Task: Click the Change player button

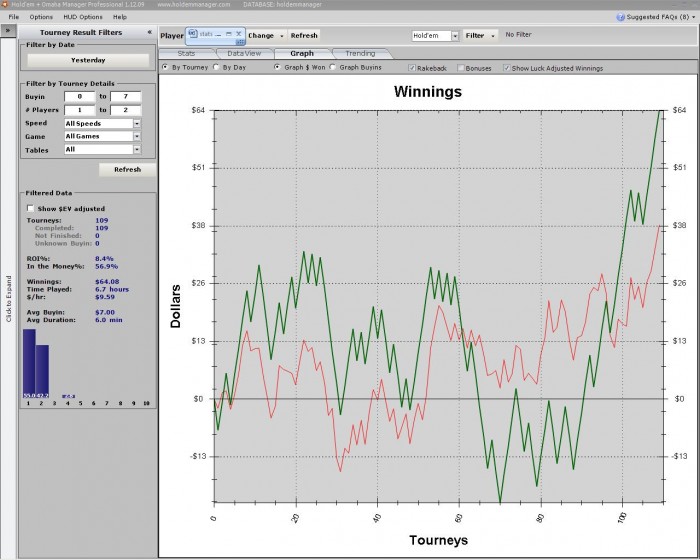Action: pos(261,35)
